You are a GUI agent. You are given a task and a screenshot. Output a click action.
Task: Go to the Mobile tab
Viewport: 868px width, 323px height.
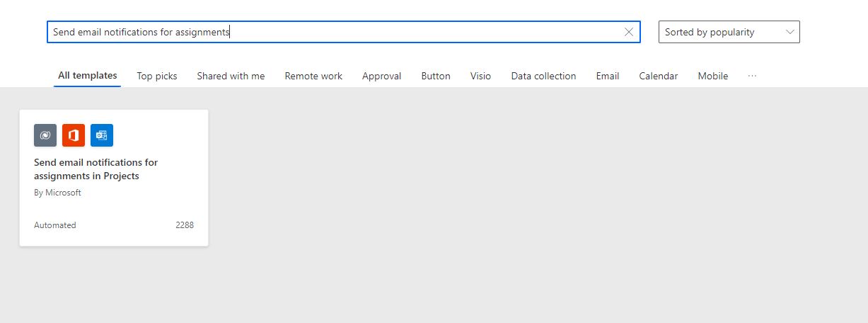point(712,76)
